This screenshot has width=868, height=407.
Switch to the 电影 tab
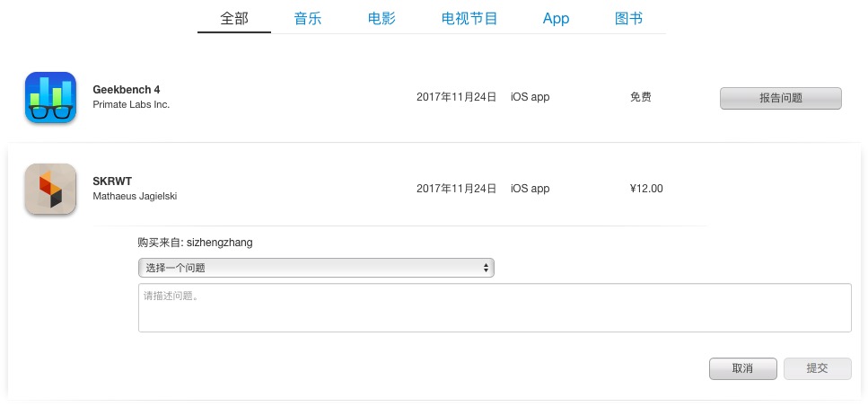click(x=381, y=19)
